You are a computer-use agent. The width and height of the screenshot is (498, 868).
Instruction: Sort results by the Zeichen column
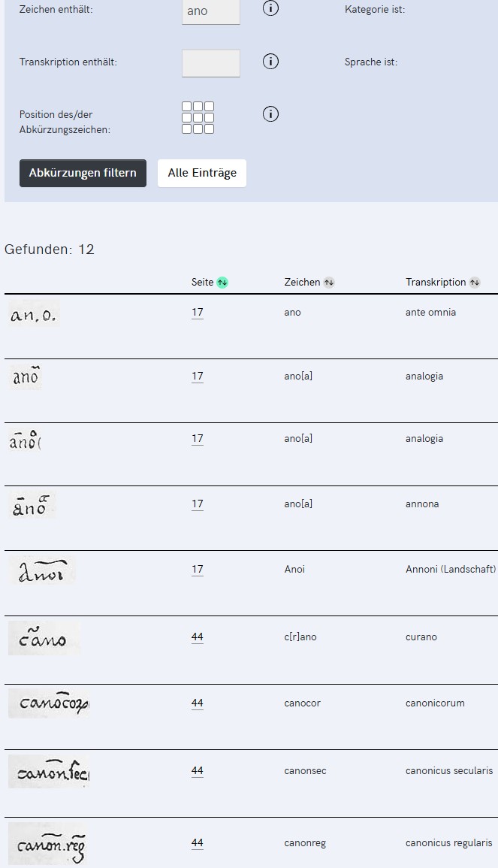click(329, 283)
